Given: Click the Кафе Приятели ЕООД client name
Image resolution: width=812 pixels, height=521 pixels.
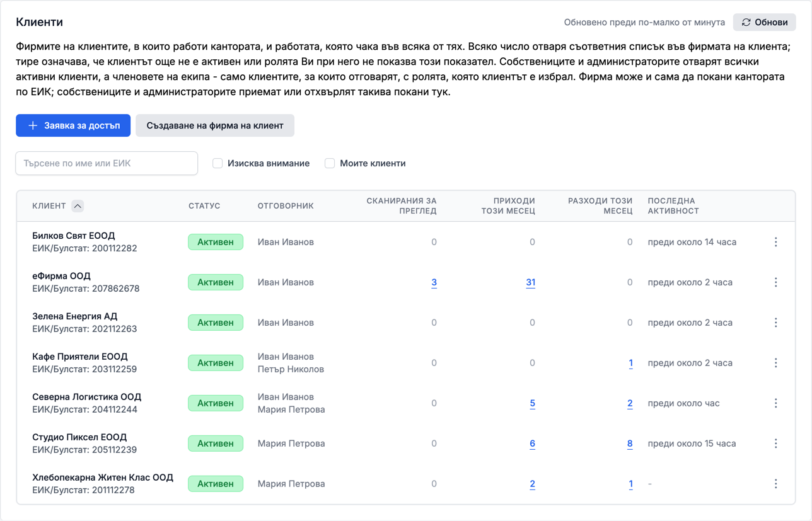Looking at the screenshot, I should click(80, 357).
